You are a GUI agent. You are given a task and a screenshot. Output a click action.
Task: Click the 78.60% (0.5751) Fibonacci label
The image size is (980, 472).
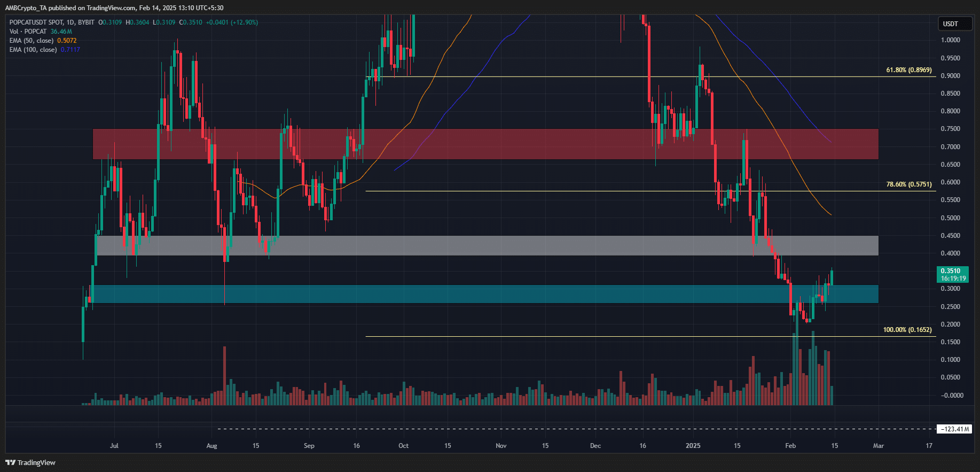click(x=908, y=184)
